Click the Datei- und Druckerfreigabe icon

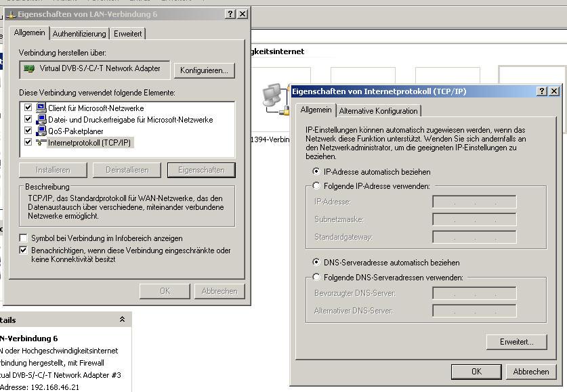pyautogui.click(x=41, y=119)
